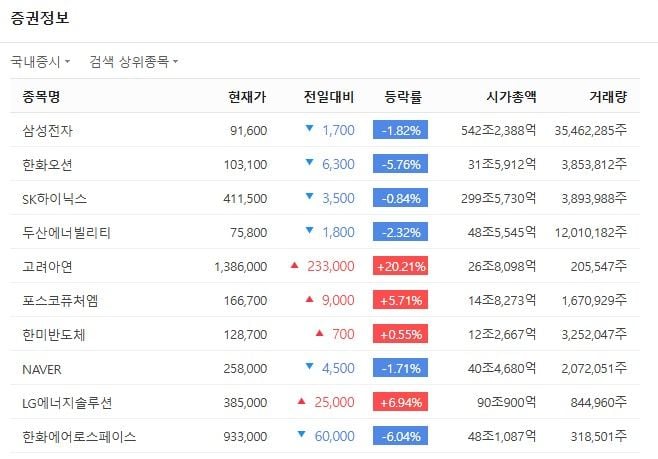
Task: Open 삼성전자 stock link
Action: point(47,130)
